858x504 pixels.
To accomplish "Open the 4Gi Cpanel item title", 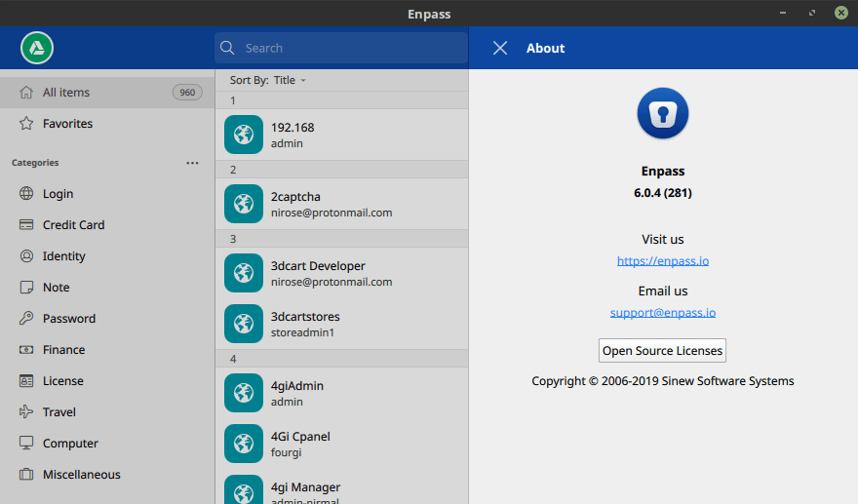I will tap(300, 436).
